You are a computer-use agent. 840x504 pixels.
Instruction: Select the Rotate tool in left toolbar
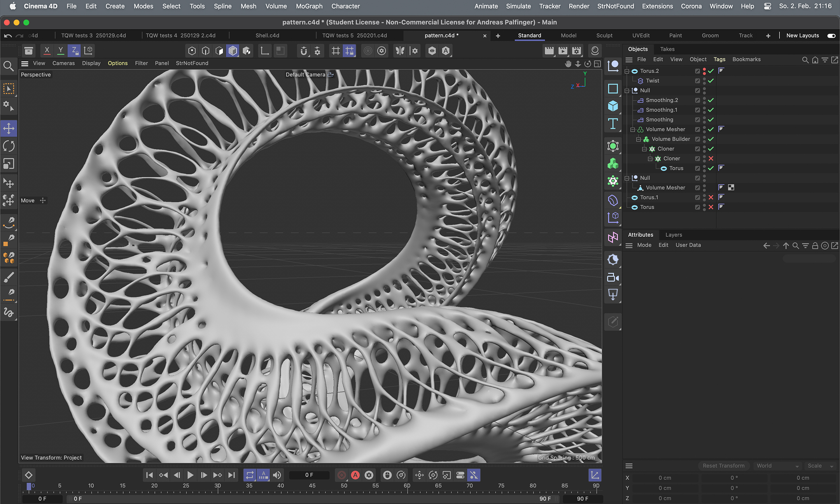coord(9,146)
